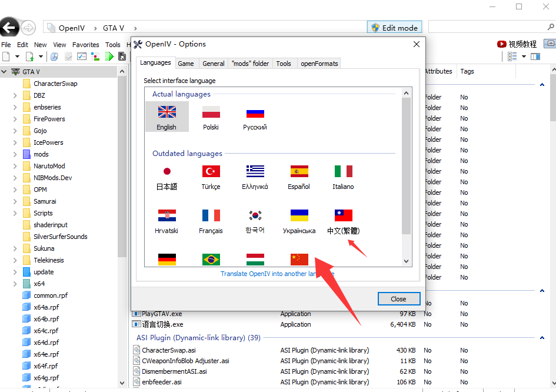Click the checkmark window toolbar icon

pos(82,57)
